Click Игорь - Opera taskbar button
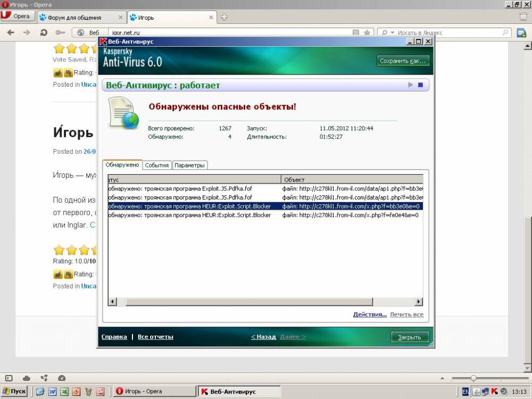Screen dimensions: 532x399 (x=154, y=391)
